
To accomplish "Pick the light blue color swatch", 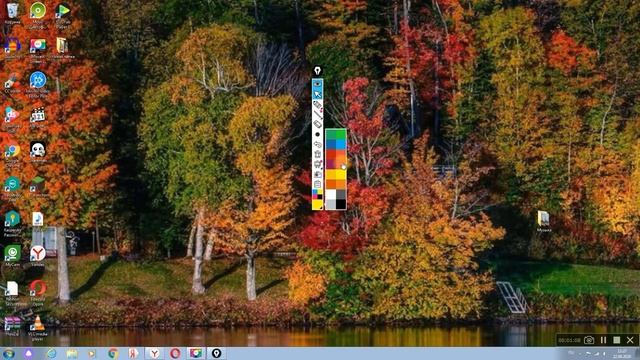I will [x=341, y=144].
